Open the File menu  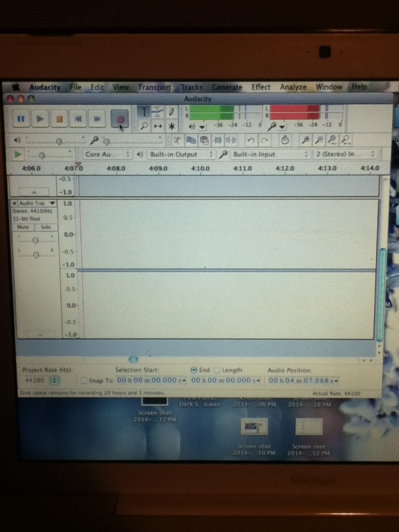75,87
